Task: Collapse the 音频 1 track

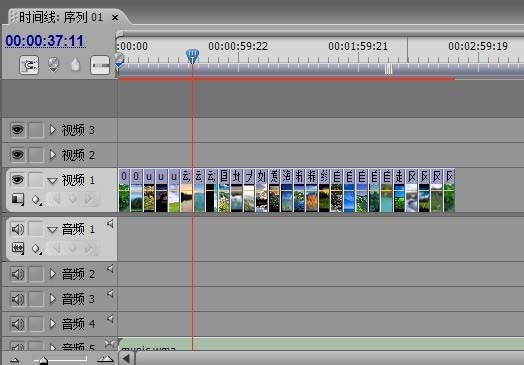Action: tap(52, 230)
